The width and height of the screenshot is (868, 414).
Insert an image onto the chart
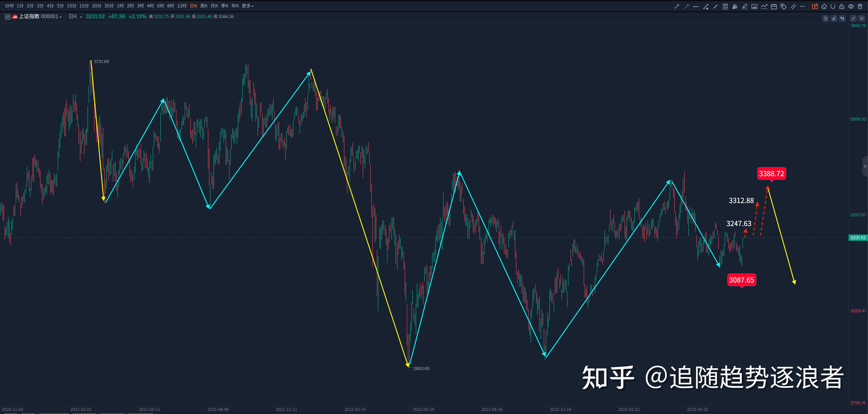[755, 6]
